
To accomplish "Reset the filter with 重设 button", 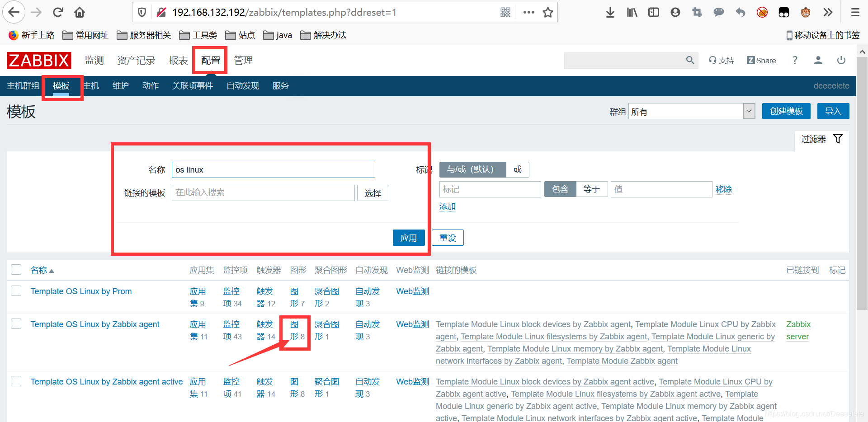I will point(448,238).
